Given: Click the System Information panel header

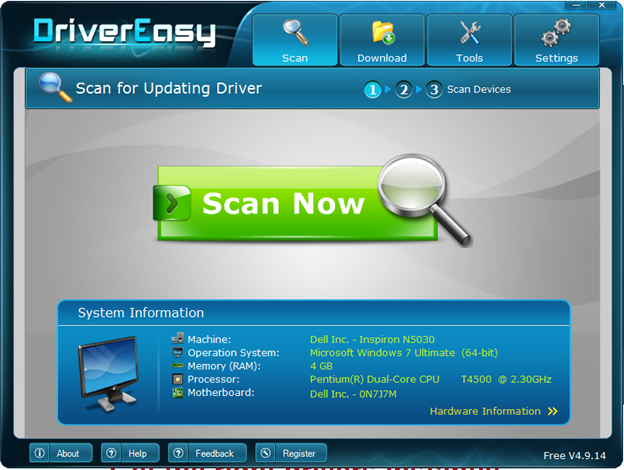Looking at the screenshot, I should 314,313.
